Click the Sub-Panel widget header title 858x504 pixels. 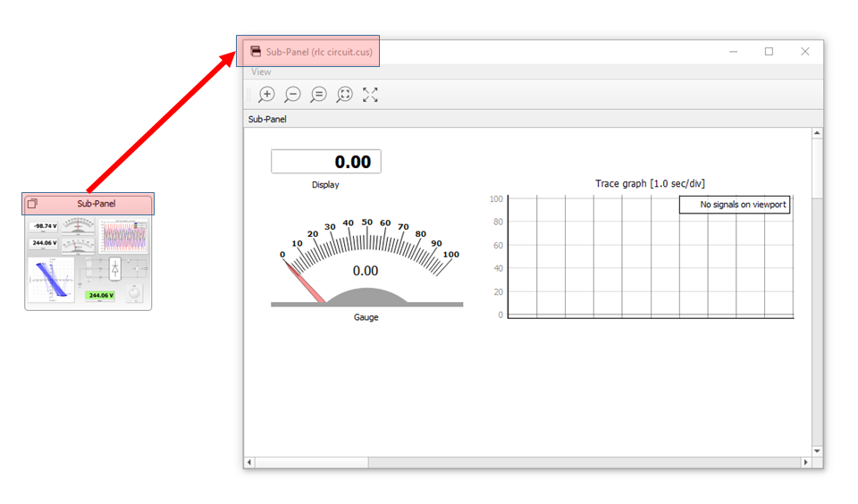[96, 204]
